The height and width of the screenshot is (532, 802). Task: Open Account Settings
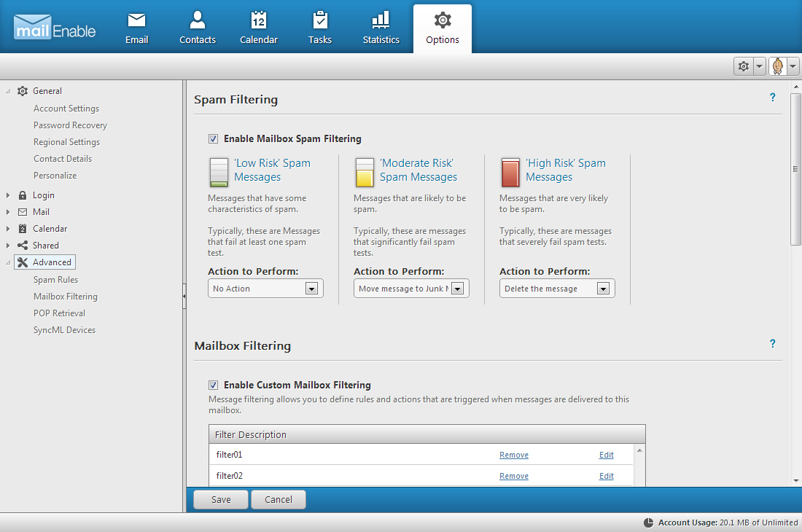pos(66,109)
